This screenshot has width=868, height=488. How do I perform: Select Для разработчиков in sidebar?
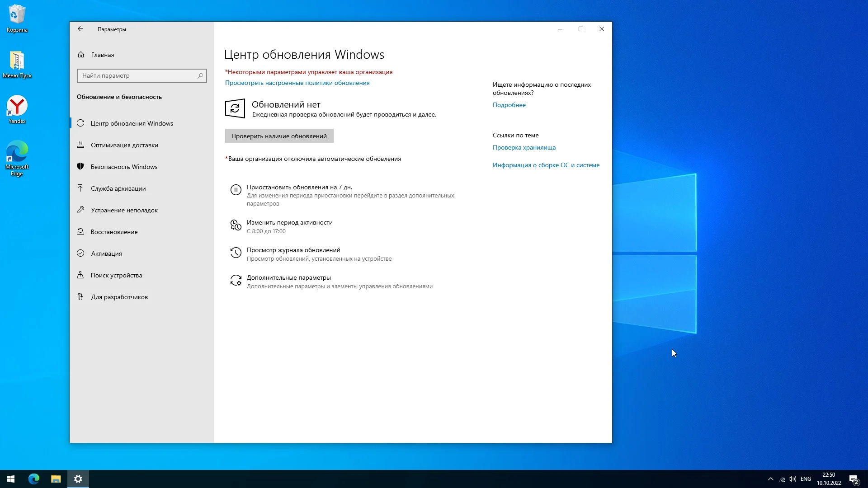tap(119, 297)
